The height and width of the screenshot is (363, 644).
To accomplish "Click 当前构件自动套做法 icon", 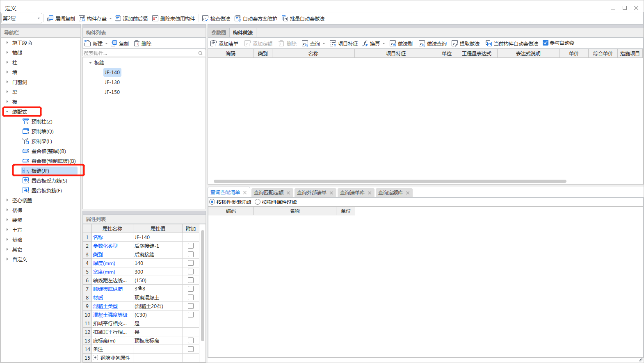I will [x=489, y=43].
